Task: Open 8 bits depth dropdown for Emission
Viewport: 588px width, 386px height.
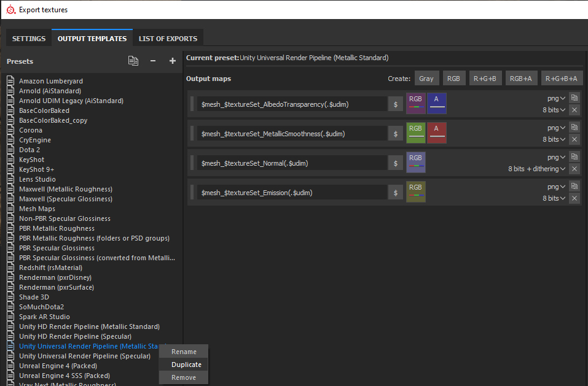Action: pyautogui.click(x=554, y=198)
